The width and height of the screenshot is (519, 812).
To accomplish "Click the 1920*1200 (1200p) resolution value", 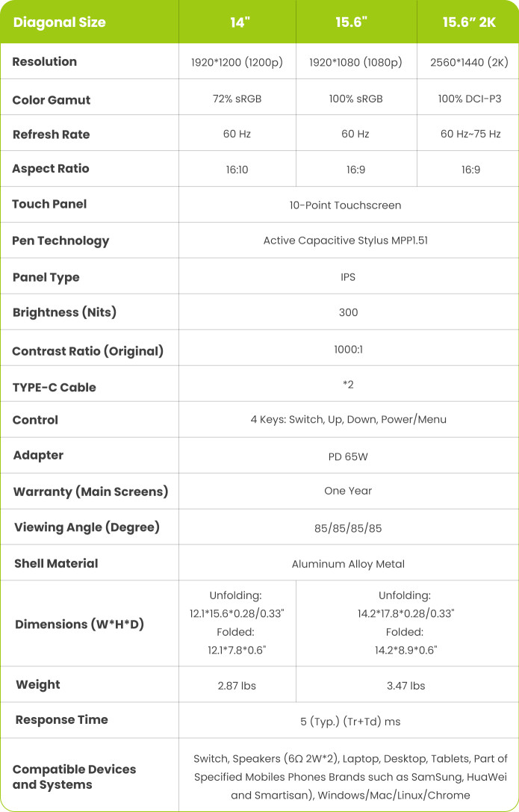I will point(237,63).
